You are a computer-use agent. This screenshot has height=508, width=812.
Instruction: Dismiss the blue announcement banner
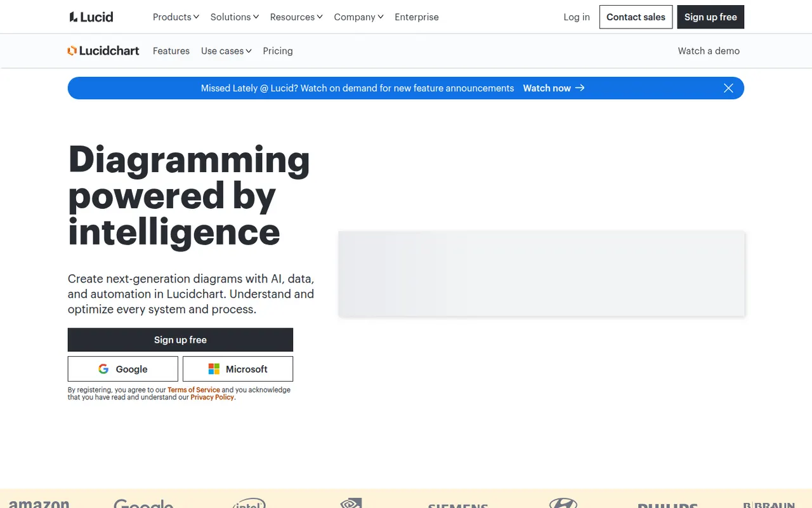tap(728, 88)
